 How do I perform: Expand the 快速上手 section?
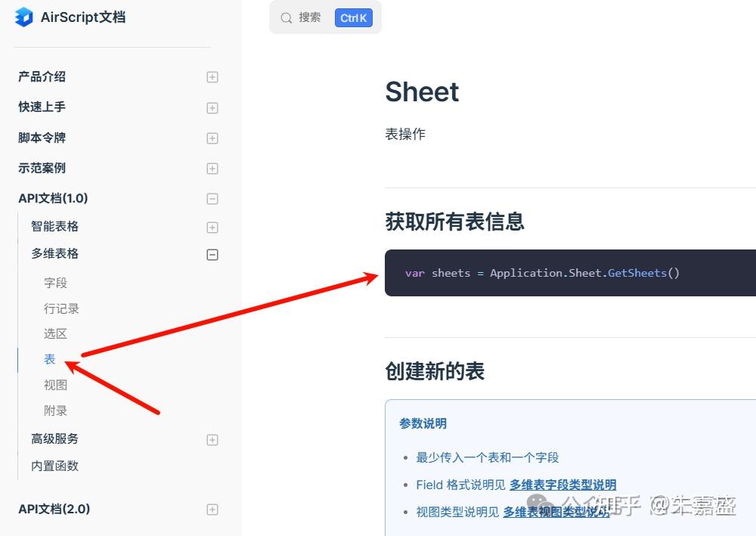click(212, 107)
